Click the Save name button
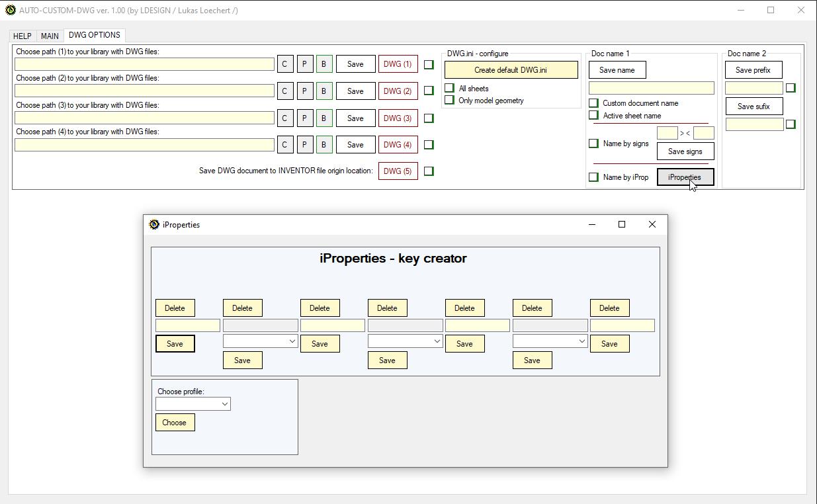Image resolution: width=817 pixels, height=504 pixels. coord(617,69)
